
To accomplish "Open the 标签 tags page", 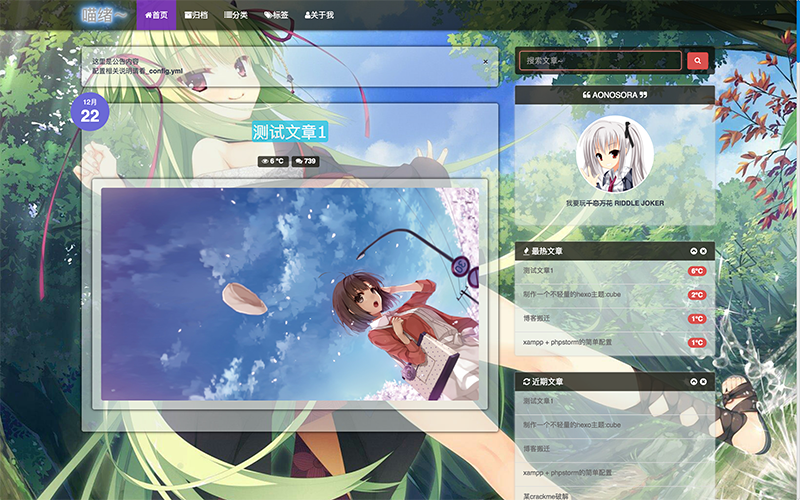I will point(276,15).
